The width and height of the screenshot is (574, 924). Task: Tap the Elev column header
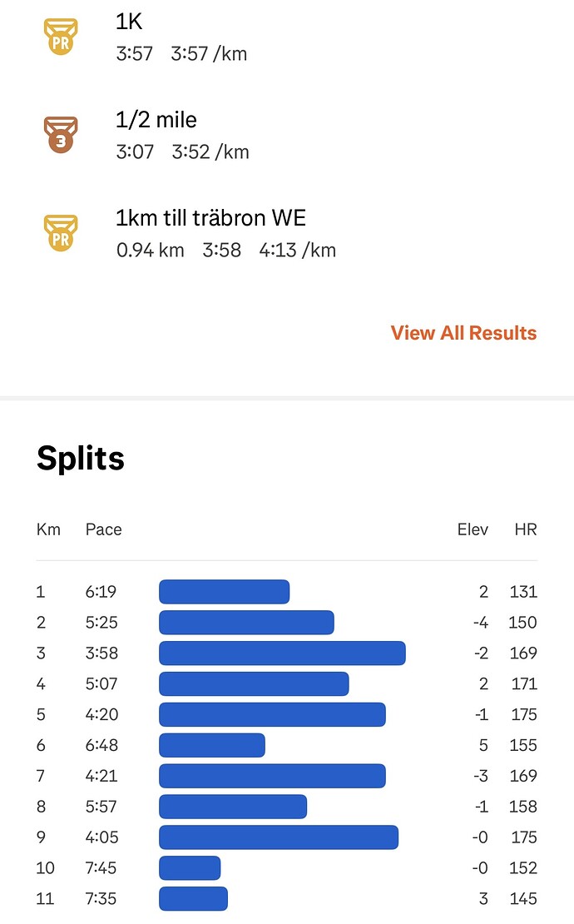[473, 529]
